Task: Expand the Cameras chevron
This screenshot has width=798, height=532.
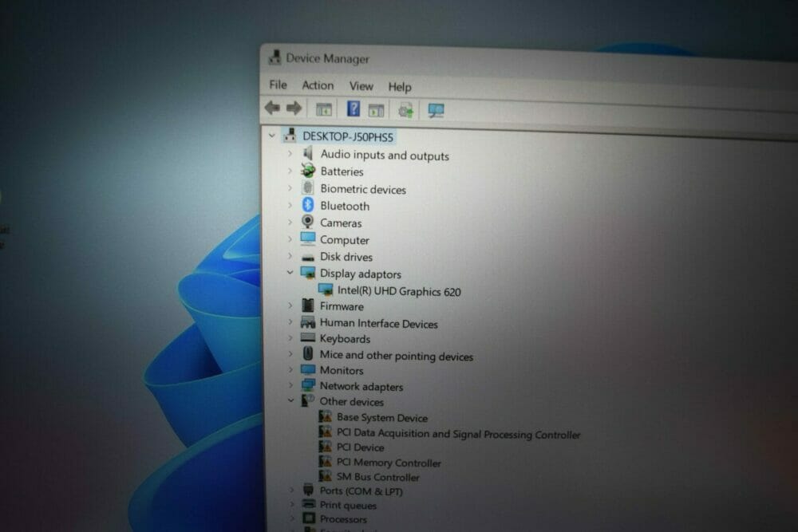Action: [x=290, y=223]
